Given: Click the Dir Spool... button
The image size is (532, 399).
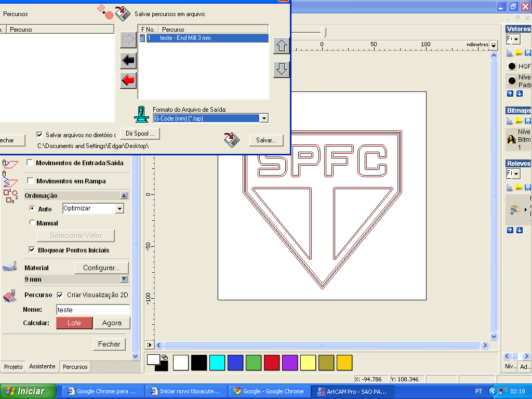Looking at the screenshot, I should pyautogui.click(x=140, y=134).
